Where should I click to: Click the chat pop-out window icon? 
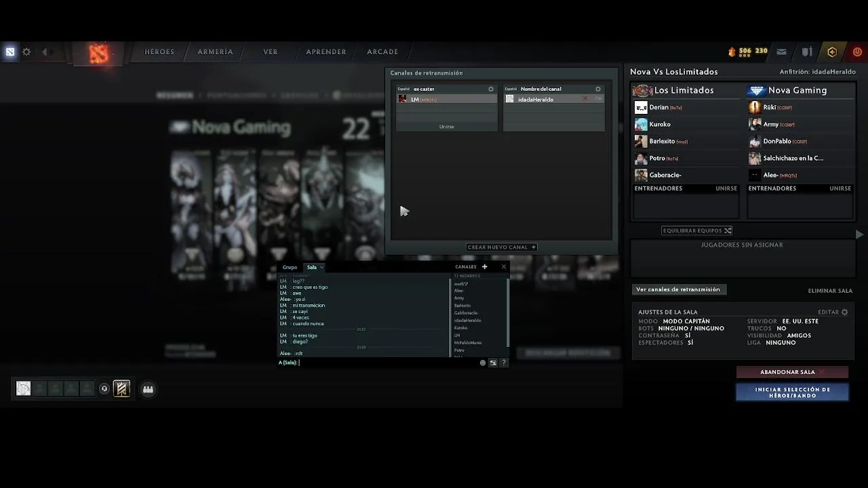pos(493,363)
